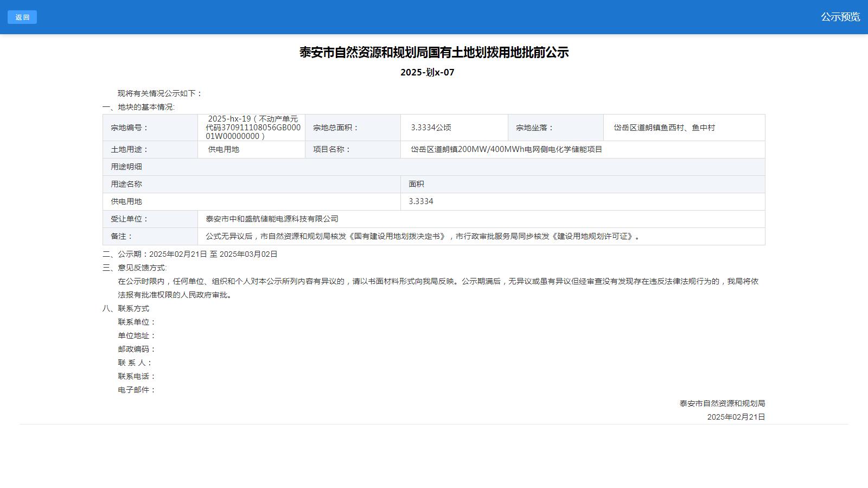Click the 联 系 人： line
Screen dimensions: 868x488
click(x=136, y=363)
